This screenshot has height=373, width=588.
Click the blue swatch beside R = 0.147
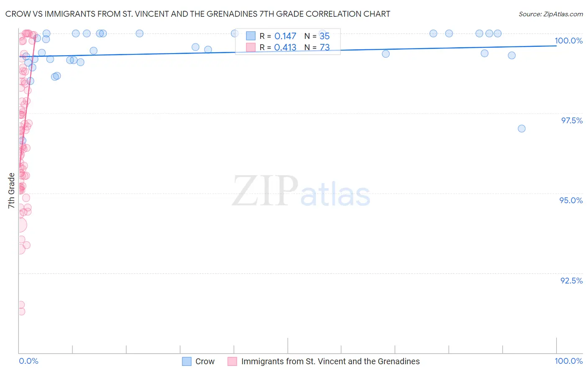pos(251,36)
